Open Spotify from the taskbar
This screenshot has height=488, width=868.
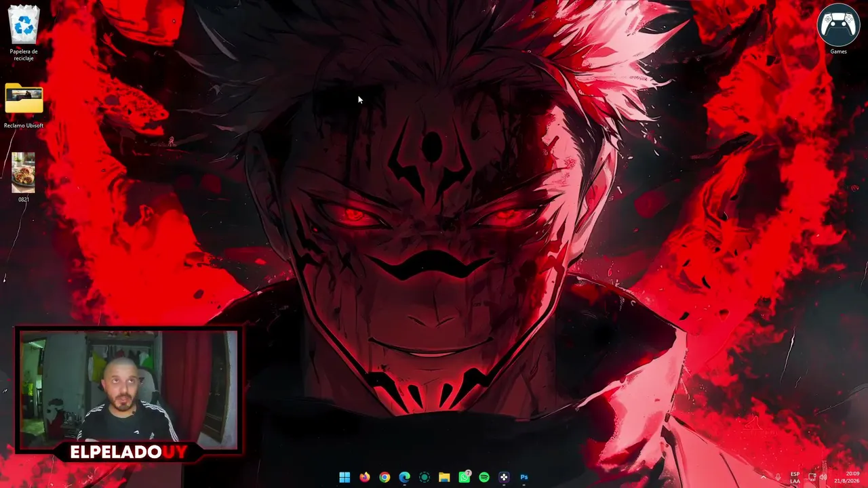484,477
